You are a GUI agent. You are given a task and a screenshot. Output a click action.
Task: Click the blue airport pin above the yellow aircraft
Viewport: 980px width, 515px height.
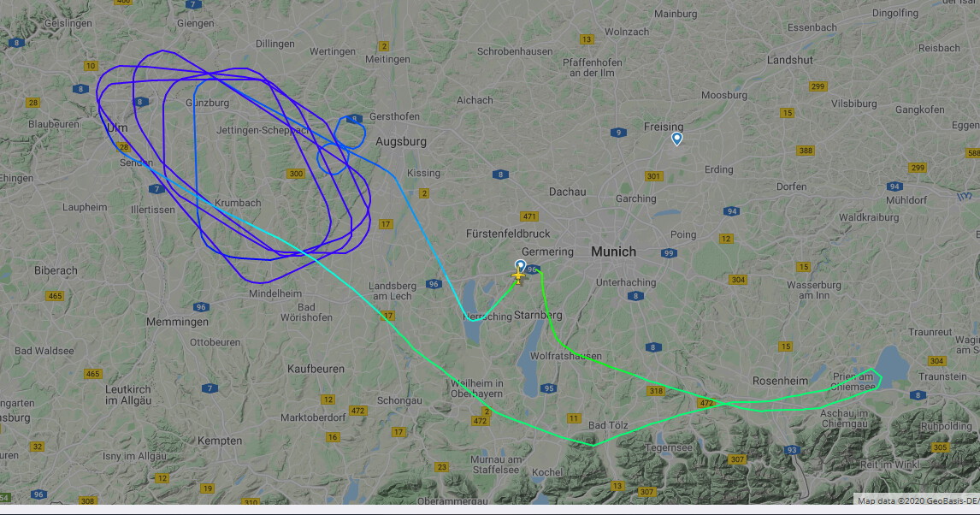pyautogui.click(x=521, y=265)
